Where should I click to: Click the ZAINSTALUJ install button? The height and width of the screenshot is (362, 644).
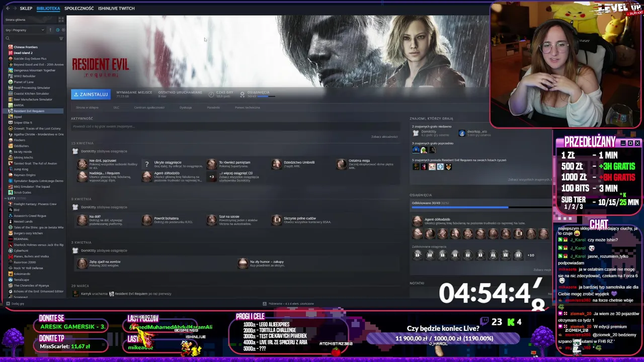click(x=91, y=94)
